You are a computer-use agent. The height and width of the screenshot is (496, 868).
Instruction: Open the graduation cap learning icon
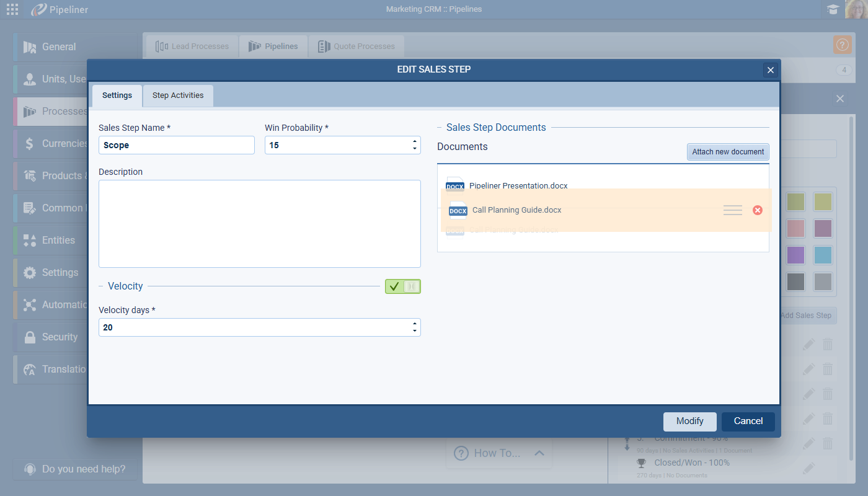832,9
